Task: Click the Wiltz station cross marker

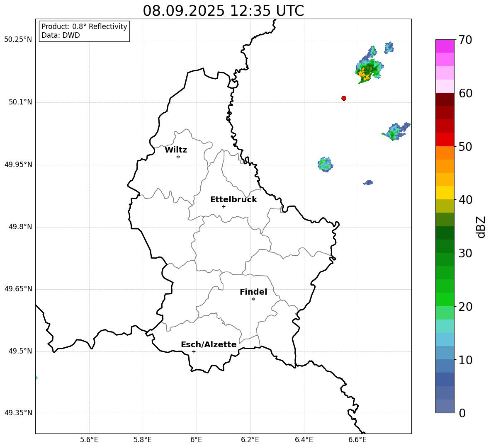Action: coord(178,157)
